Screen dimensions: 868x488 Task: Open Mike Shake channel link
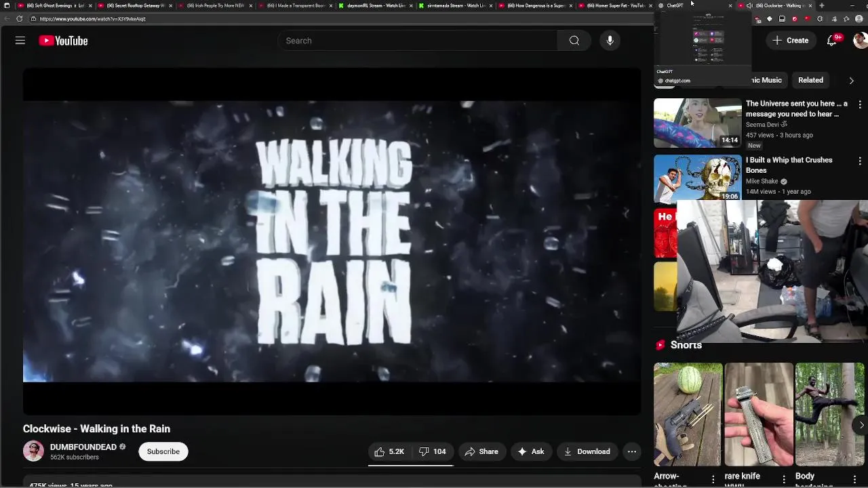(x=762, y=182)
